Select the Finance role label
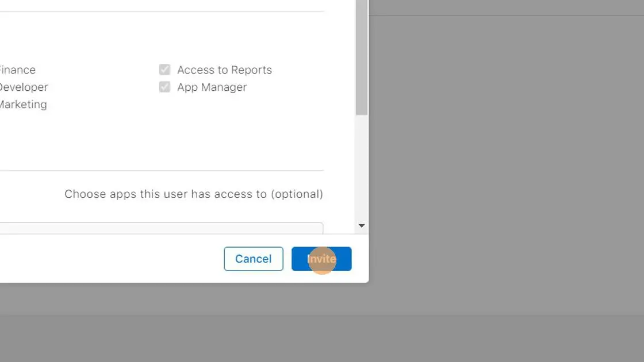Image resolution: width=644 pixels, height=362 pixels. (x=17, y=70)
